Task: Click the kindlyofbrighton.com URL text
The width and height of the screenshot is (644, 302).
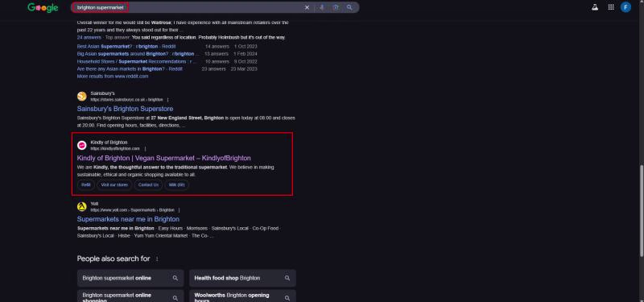Action: click(x=115, y=149)
